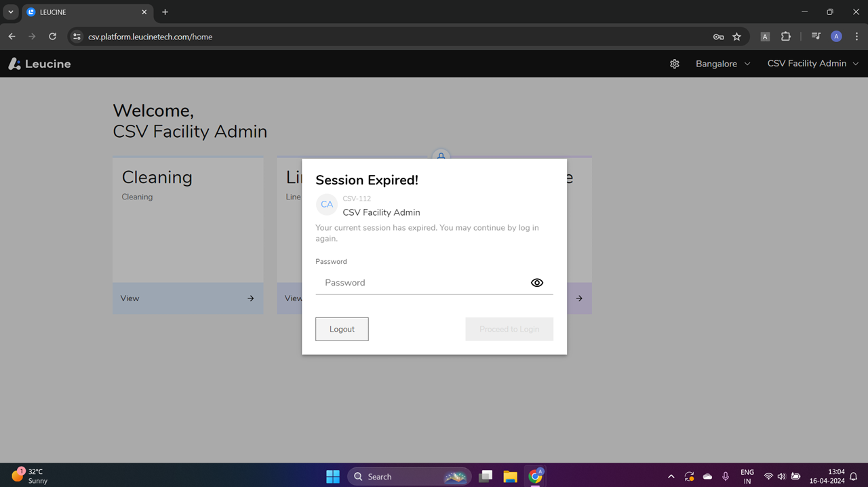Click OneDrive cloud tray icon
Image resolution: width=868 pixels, height=487 pixels.
(707, 477)
